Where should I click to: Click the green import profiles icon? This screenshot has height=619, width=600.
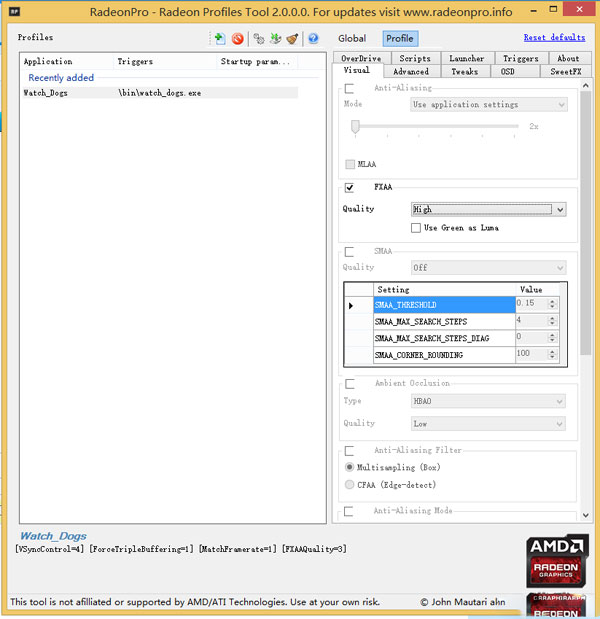(276, 38)
